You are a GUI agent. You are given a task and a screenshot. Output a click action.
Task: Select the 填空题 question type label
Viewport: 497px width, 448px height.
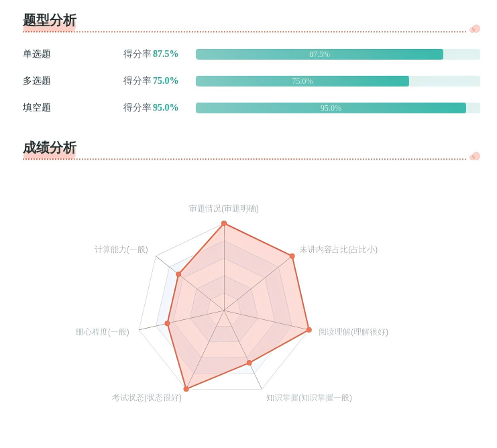tap(37, 108)
